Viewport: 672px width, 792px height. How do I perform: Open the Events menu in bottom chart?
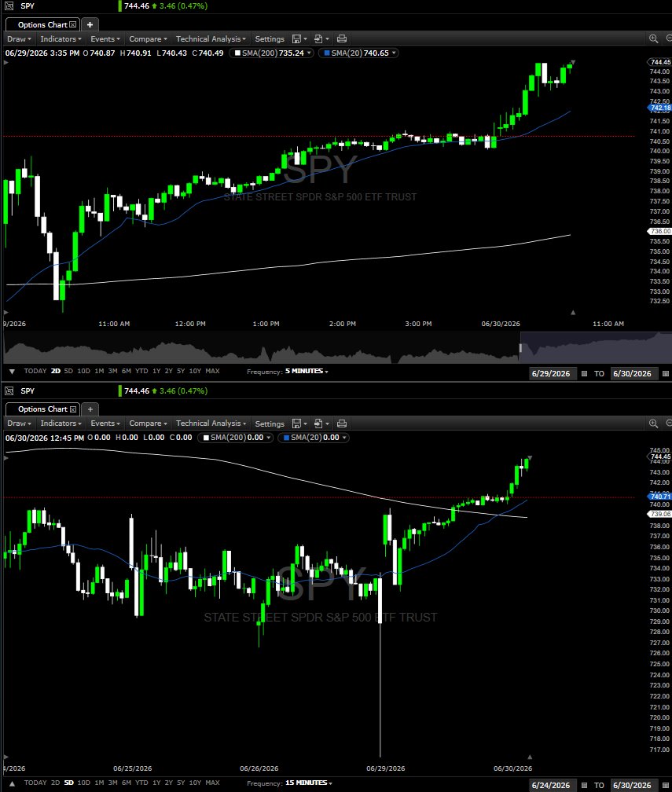tap(105, 423)
